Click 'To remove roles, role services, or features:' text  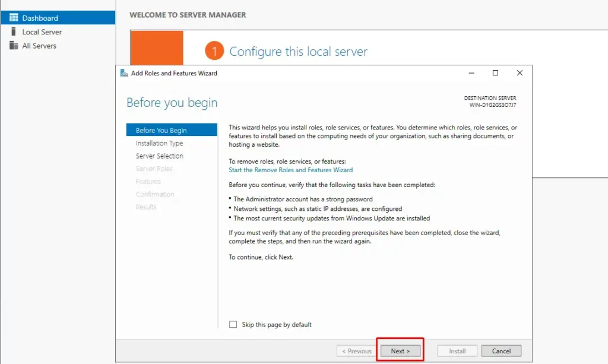point(287,162)
